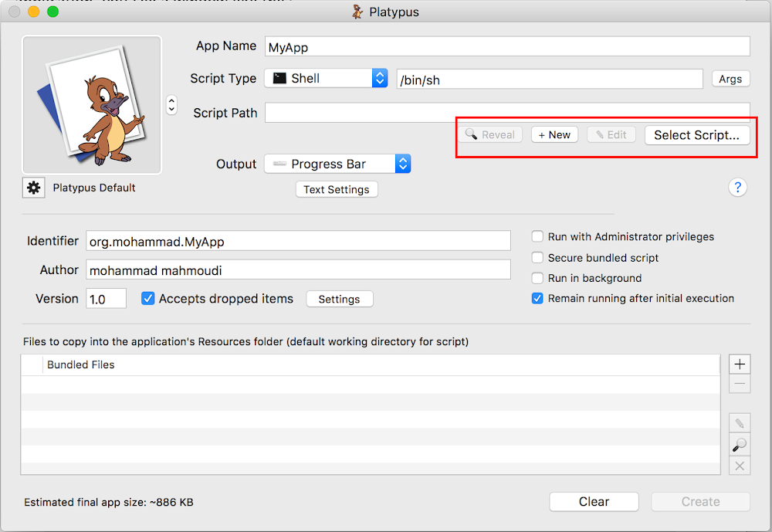Click the icon stepper arrows next to the thumbnail
Viewport: 772px width, 532px height.
pyautogui.click(x=171, y=104)
